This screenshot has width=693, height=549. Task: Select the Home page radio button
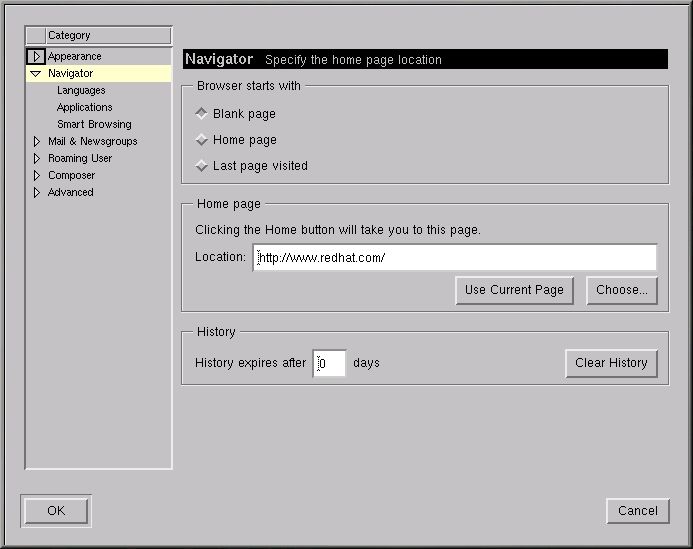(202, 140)
